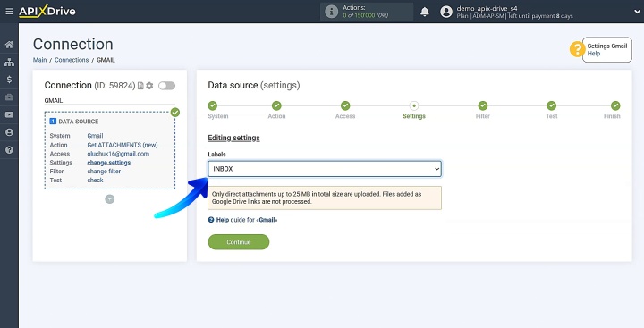This screenshot has height=328, width=644.
Task: Open the help question sidebar icon
Action: (9, 150)
